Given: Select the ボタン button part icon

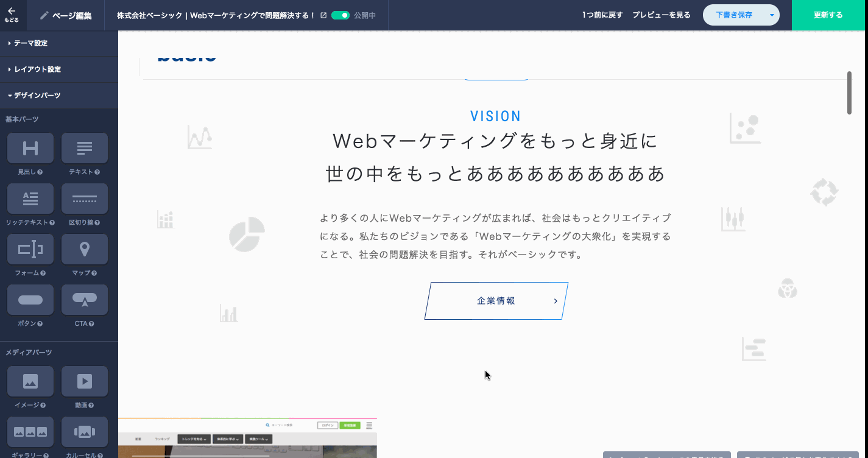Looking at the screenshot, I should (30, 300).
